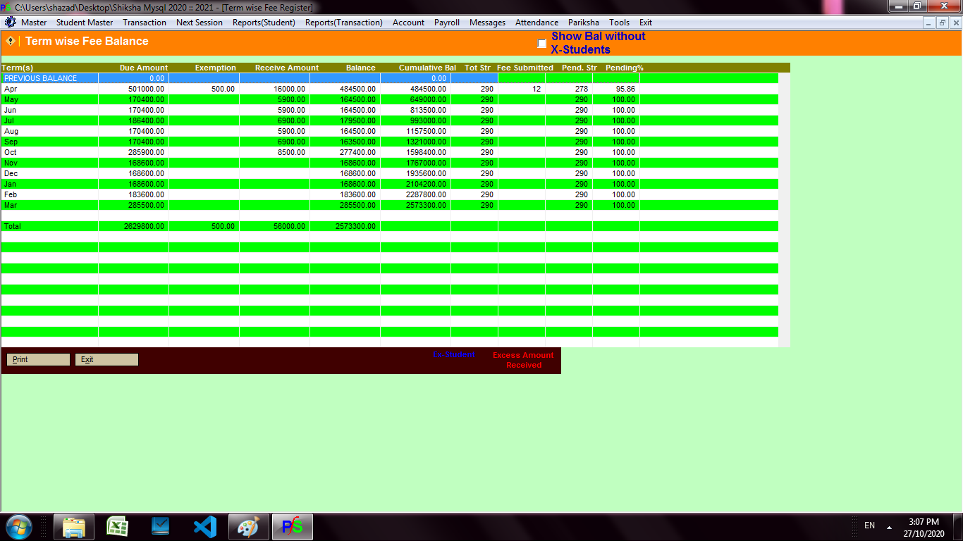The height and width of the screenshot is (560, 963).
Task: Open the Payroll menu
Action: click(447, 23)
